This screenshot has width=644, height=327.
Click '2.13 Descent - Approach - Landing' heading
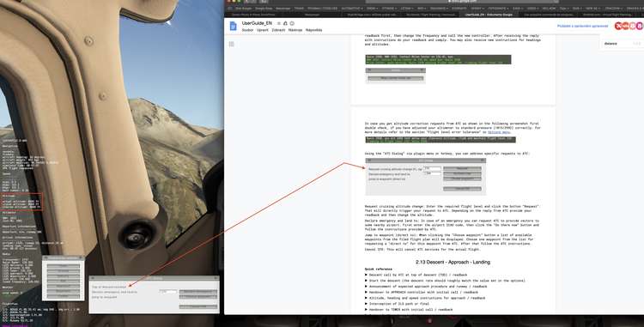tap(453, 262)
